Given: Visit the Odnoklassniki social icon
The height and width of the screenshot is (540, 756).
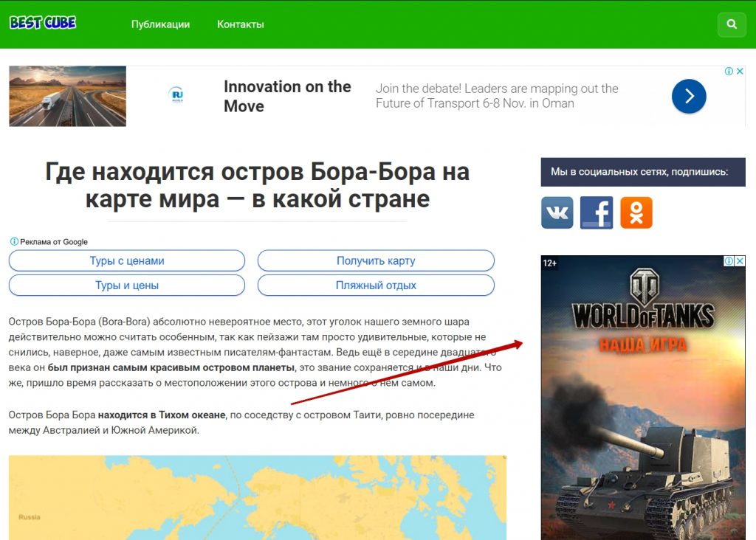Looking at the screenshot, I should pos(636,212).
